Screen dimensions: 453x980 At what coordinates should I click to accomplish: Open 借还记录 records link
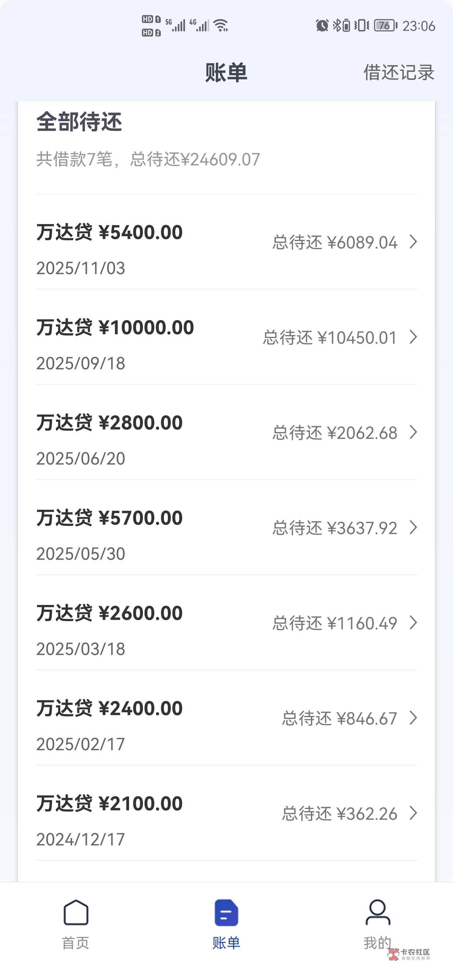coord(398,72)
